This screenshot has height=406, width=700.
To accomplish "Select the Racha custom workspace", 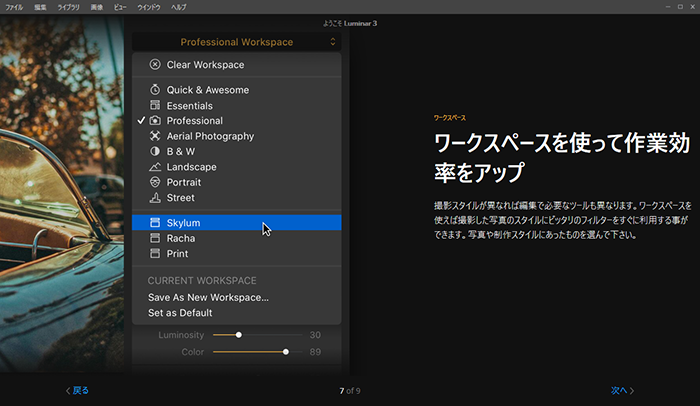I will click(237, 238).
